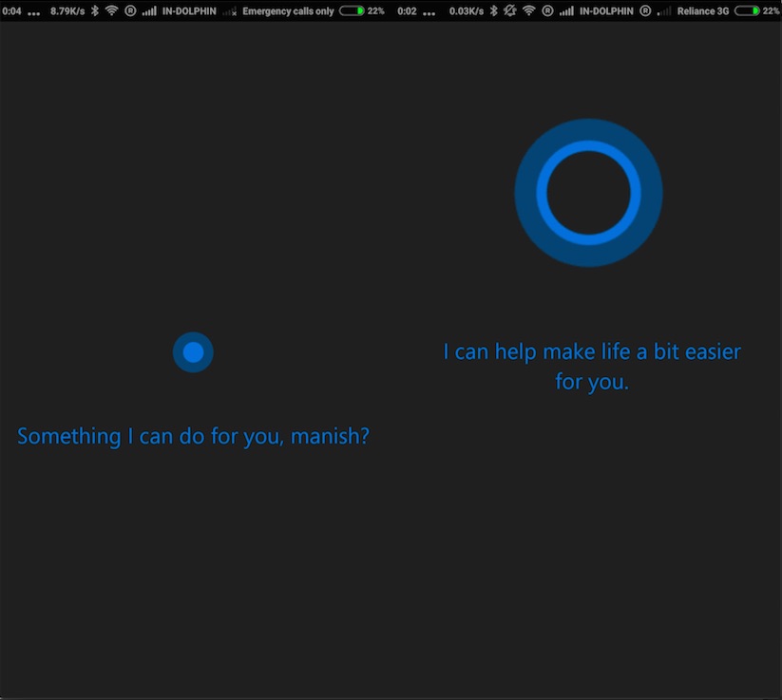Expand the overflow dots beside 0:02
Viewport: 782px width, 700px height.
click(x=428, y=10)
